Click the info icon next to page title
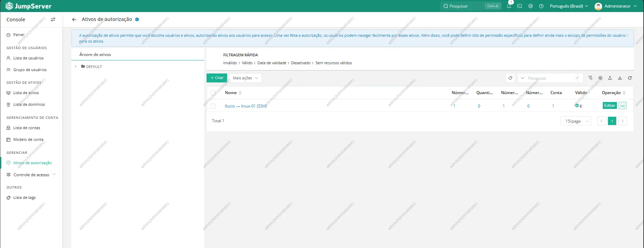 tap(137, 20)
